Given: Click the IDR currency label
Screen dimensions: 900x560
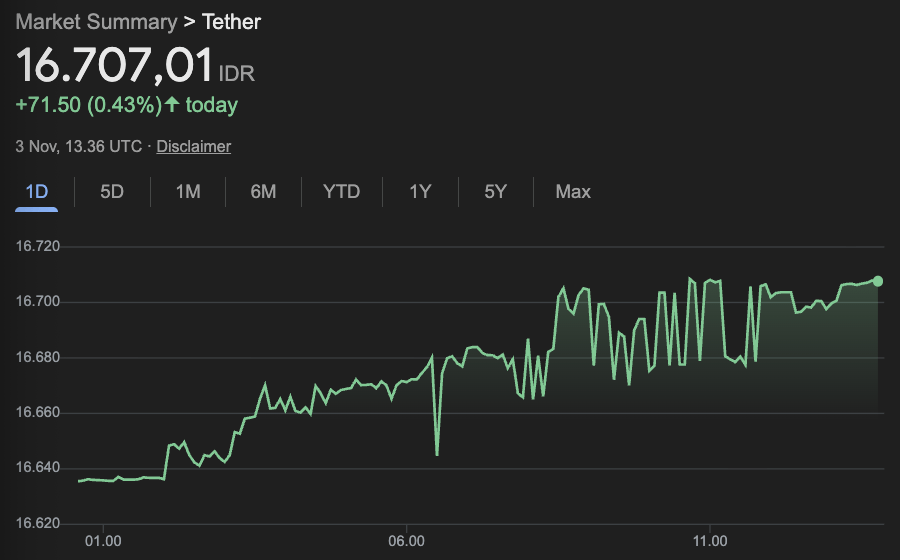Looking at the screenshot, I should tap(236, 74).
